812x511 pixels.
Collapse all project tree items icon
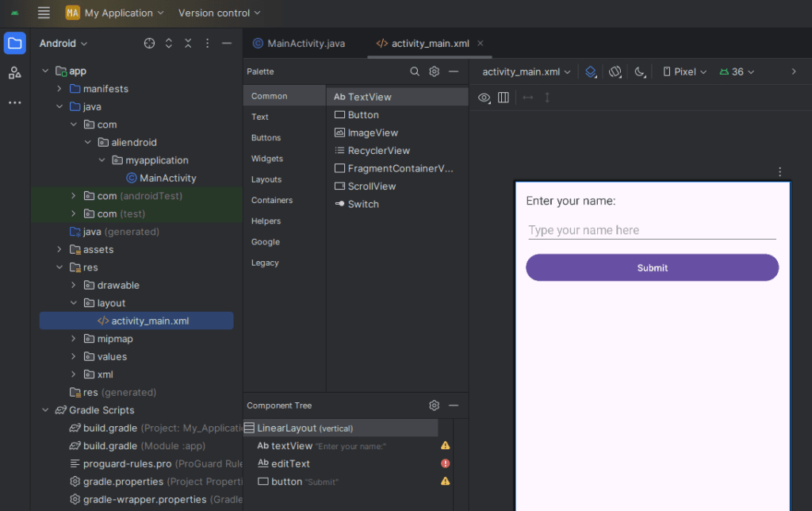(188, 44)
